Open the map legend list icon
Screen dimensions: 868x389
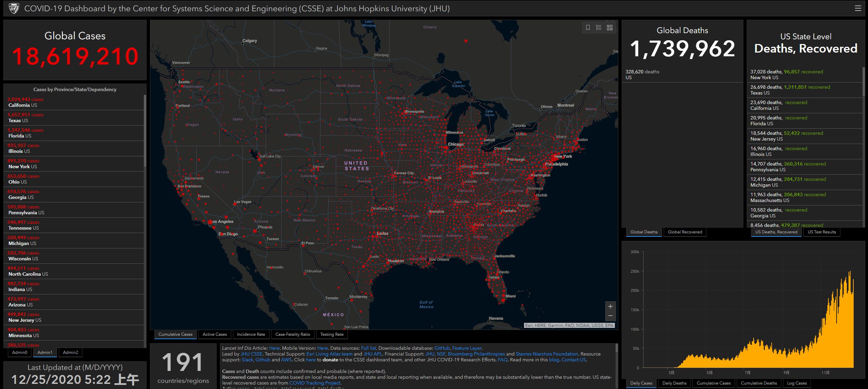(599, 28)
